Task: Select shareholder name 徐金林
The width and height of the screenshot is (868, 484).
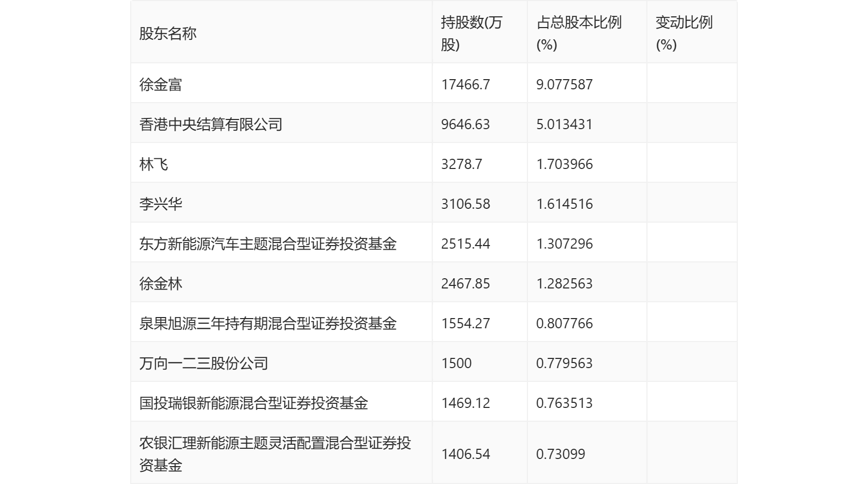Action: coord(161,283)
